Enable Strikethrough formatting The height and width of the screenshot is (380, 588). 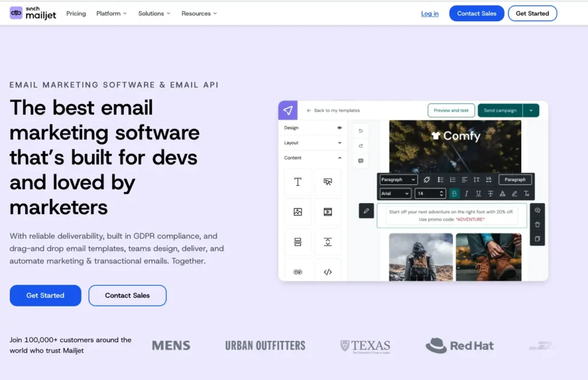(x=490, y=193)
